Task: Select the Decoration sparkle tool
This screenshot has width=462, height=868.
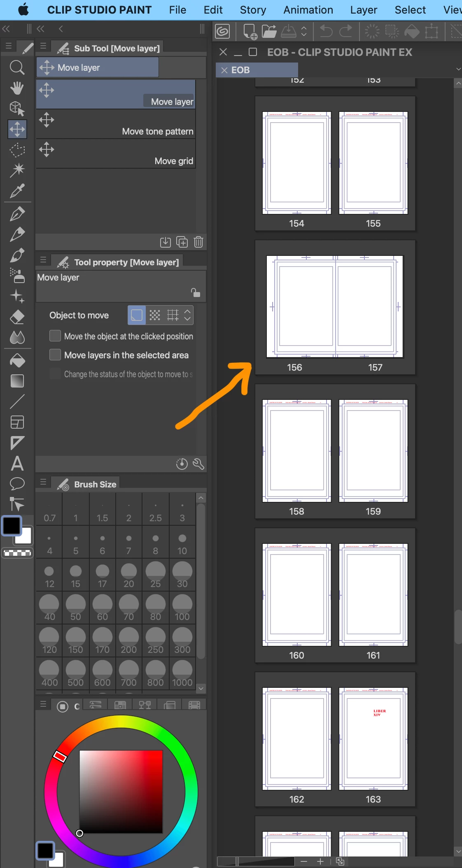Action: click(x=17, y=296)
